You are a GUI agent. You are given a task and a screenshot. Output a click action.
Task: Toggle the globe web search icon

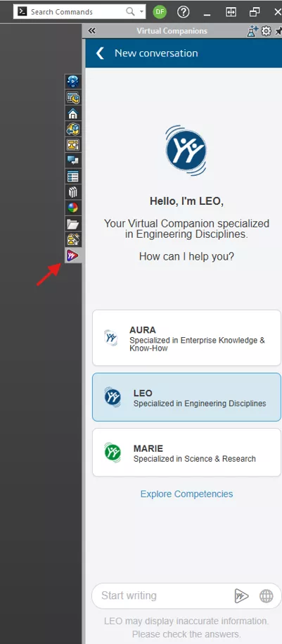(267, 596)
